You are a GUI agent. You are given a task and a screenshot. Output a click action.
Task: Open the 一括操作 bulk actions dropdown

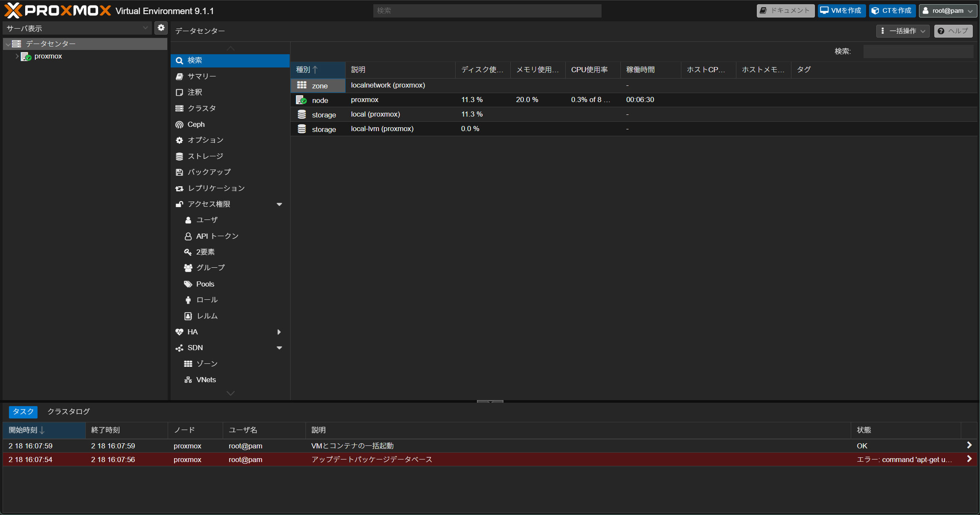coord(903,31)
